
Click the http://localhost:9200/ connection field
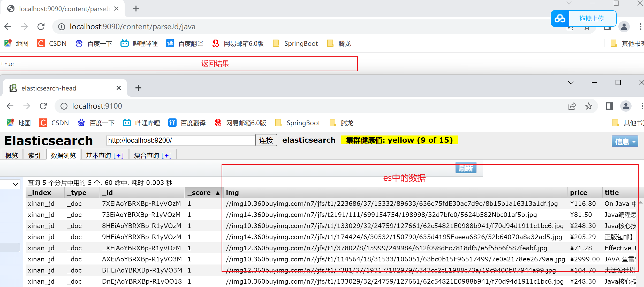point(180,140)
